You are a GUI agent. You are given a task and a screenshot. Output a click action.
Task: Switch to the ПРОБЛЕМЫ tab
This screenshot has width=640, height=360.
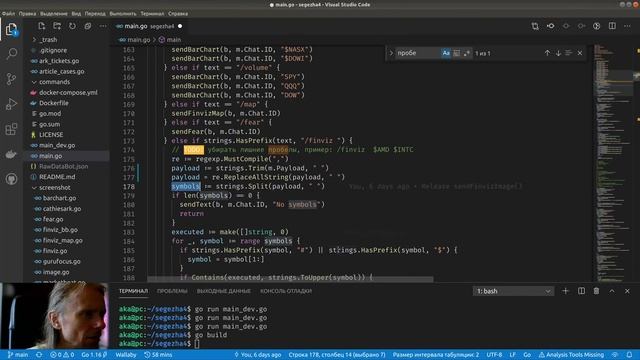[x=172, y=291]
